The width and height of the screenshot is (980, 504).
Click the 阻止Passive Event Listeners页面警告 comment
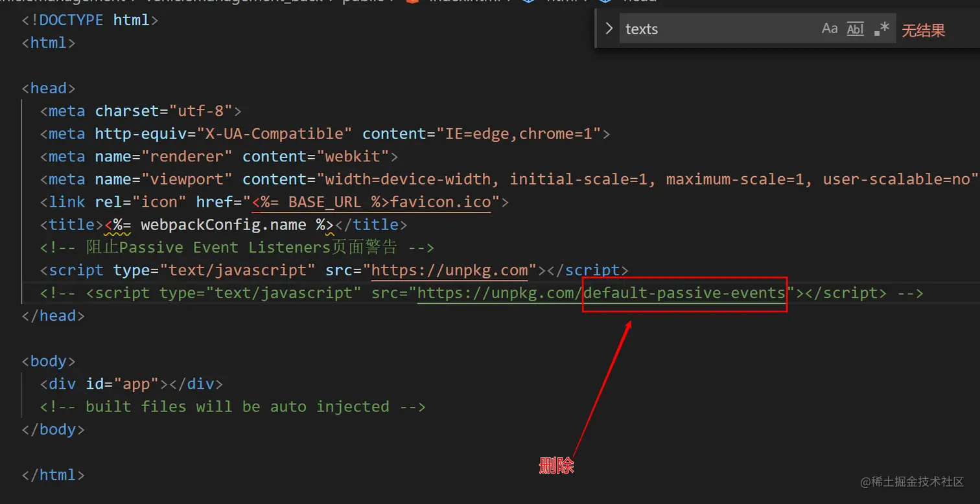coord(237,247)
